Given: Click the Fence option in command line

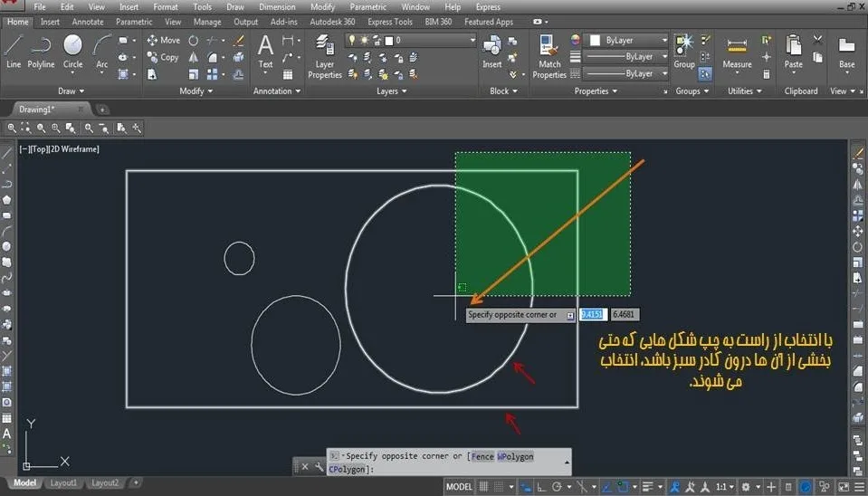Looking at the screenshot, I should pos(482,456).
